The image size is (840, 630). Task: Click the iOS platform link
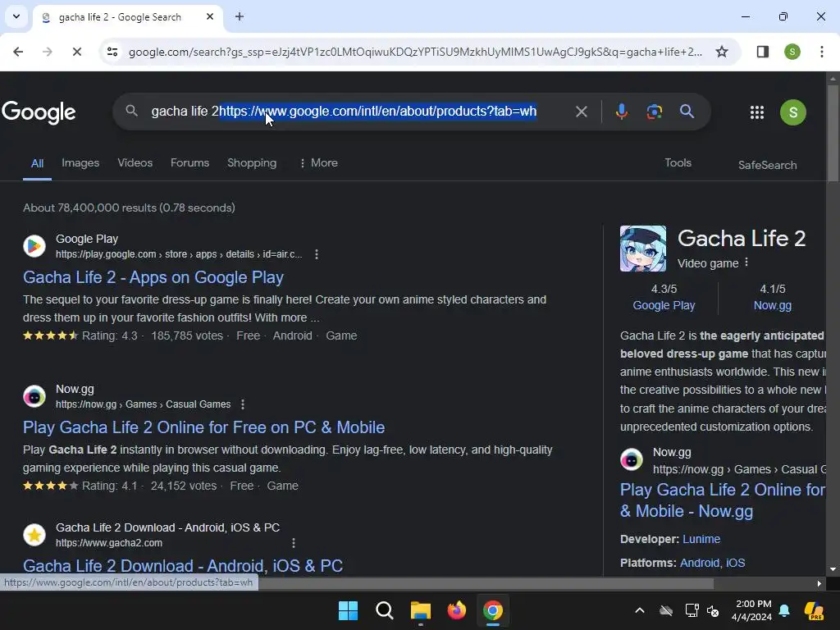coord(735,563)
